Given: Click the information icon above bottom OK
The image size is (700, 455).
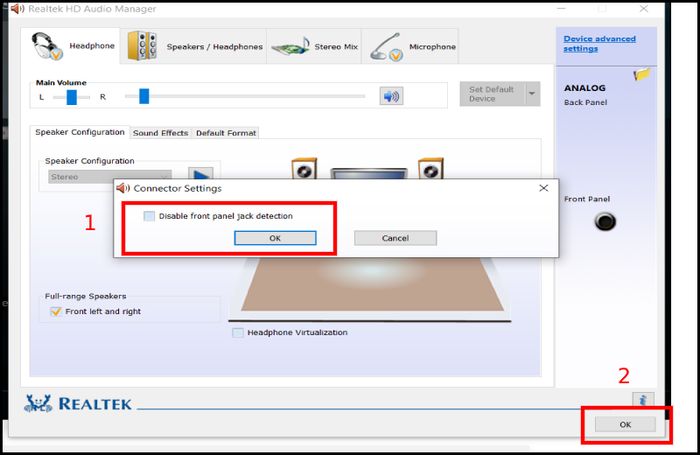Looking at the screenshot, I should pyautogui.click(x=643, y=400).
